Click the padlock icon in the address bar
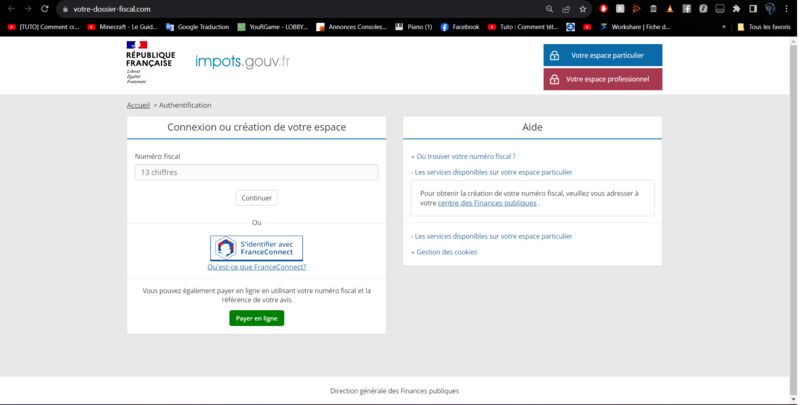 click(x=65, y=9)
